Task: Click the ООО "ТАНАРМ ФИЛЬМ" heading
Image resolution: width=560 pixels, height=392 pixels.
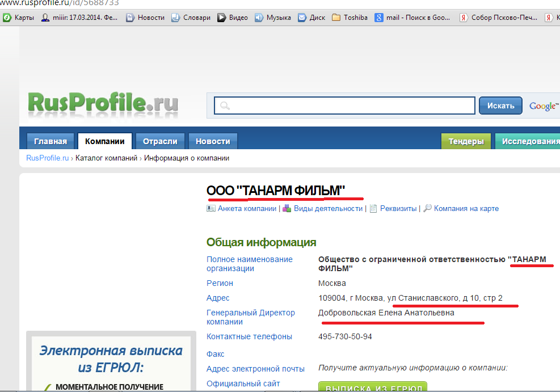Action: coord(276,191)
